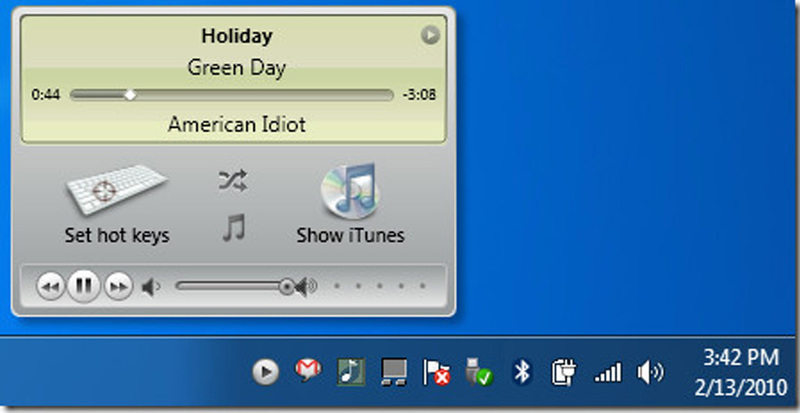Click the music note icon below shuffle
The image size is (800, 413).
(x=234, y=228)
